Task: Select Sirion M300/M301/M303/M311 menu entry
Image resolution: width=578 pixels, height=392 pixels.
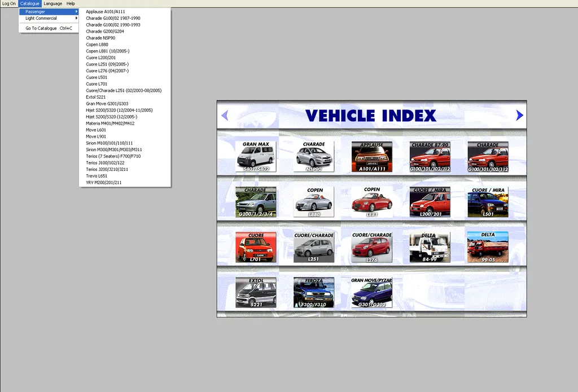Action: pyautogui.click(x=125, y=150)
